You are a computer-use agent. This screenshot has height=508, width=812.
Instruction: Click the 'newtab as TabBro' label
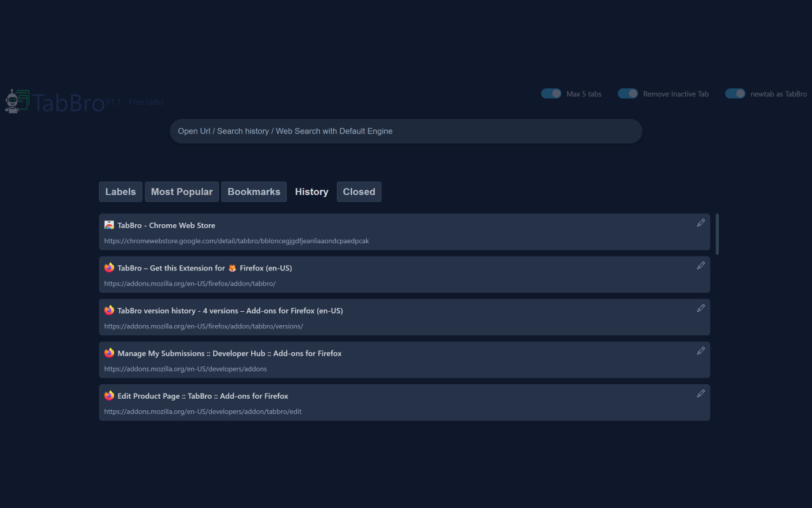(x=778, y=94)
